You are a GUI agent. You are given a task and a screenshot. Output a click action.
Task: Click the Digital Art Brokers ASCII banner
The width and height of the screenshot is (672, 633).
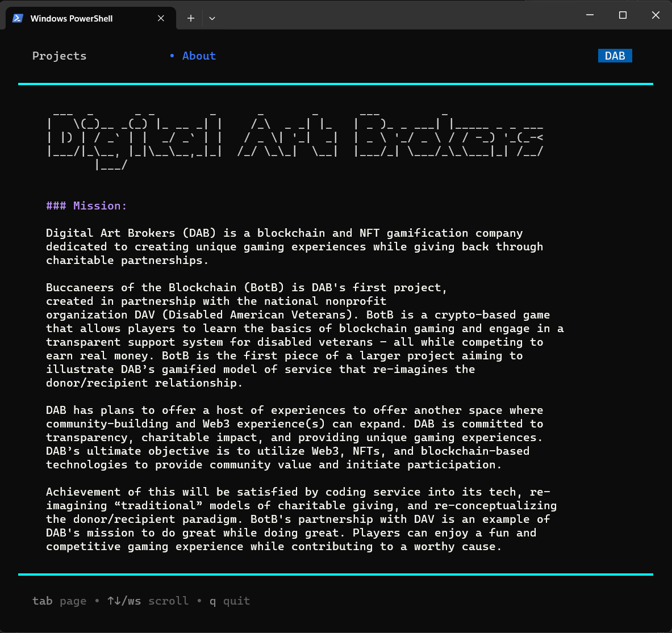coord(295,141)
